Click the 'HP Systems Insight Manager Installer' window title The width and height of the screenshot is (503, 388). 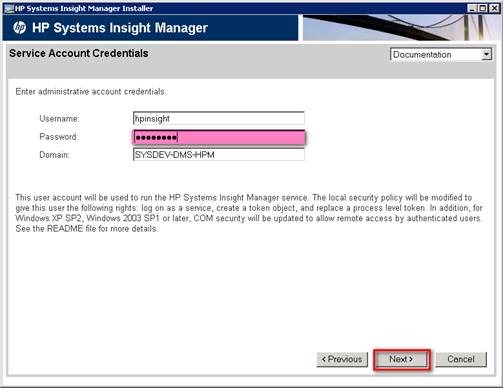pos(84,8)
